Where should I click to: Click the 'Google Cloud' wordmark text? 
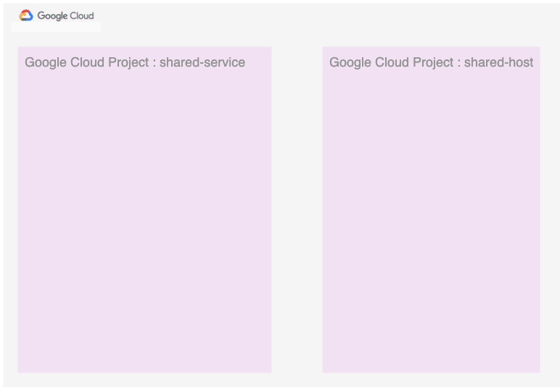(66, 16)
